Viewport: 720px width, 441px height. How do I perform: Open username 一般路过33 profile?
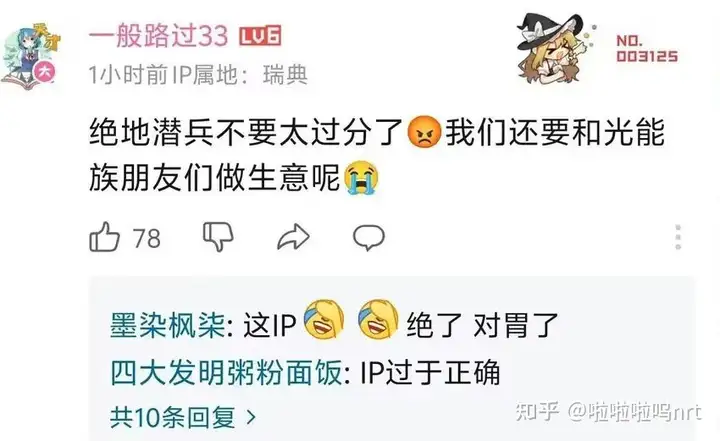[158, 35]
